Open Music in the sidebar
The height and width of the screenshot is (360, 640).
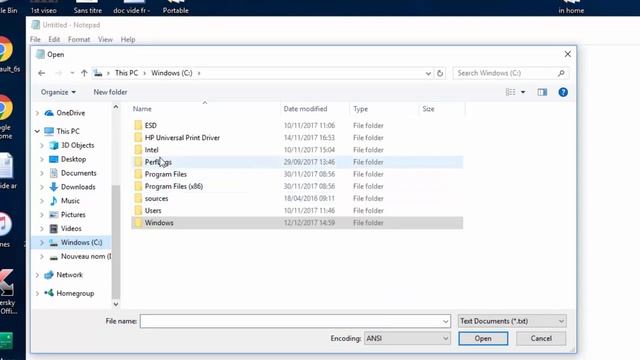pos(70,201)
